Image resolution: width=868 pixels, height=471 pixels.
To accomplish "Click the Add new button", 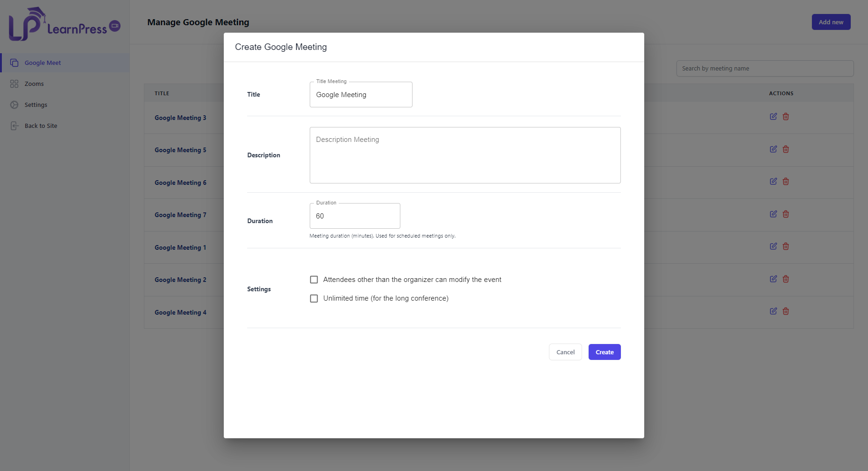I will (x=831, y=22).
